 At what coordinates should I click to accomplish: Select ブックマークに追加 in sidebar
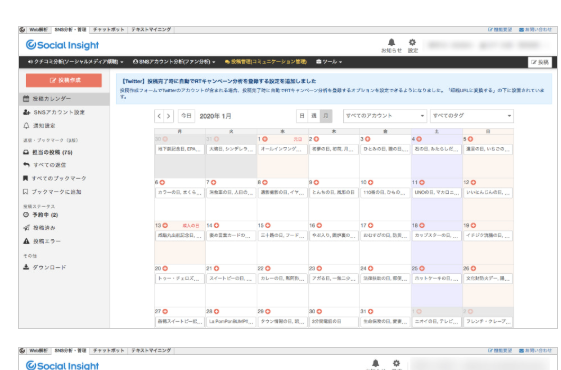point(52,192)
